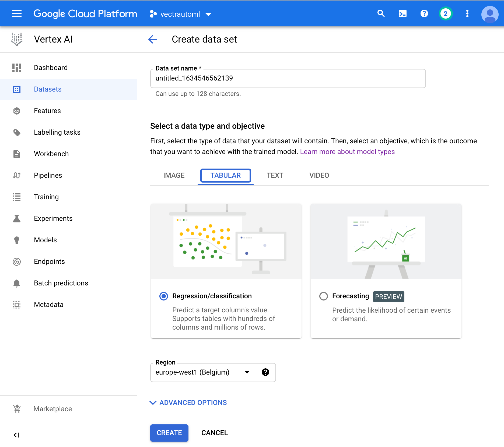Expand the vectrautoml project selector

click(x=208, y=14)
